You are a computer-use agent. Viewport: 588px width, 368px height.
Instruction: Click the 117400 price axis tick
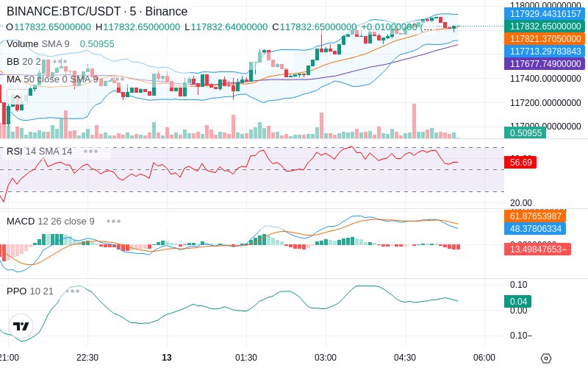click(x=545, y=79)
